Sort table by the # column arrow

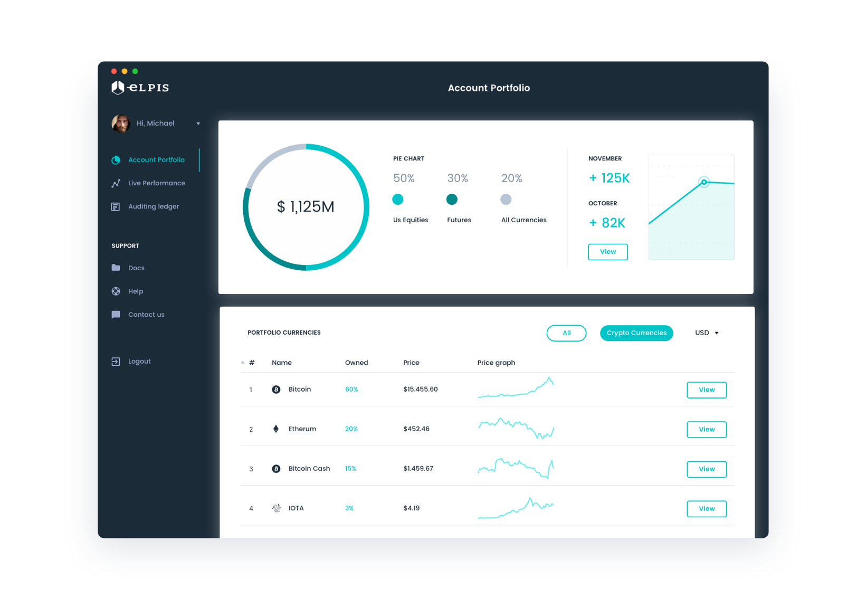coord(243,363)
